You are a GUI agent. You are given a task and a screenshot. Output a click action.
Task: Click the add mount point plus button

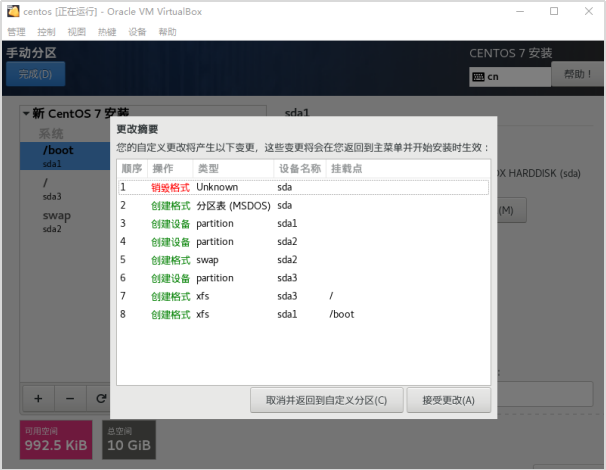coord(39,398)
